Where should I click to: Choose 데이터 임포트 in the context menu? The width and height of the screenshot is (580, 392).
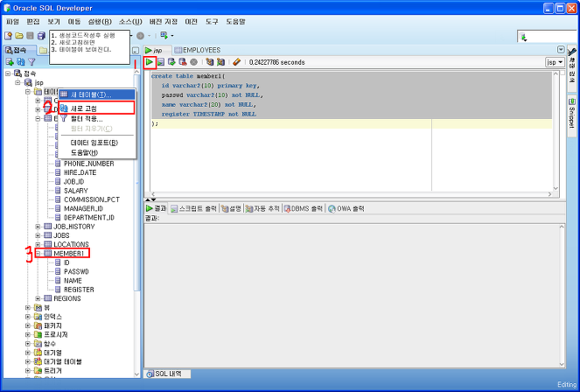[x=96, y=143]
